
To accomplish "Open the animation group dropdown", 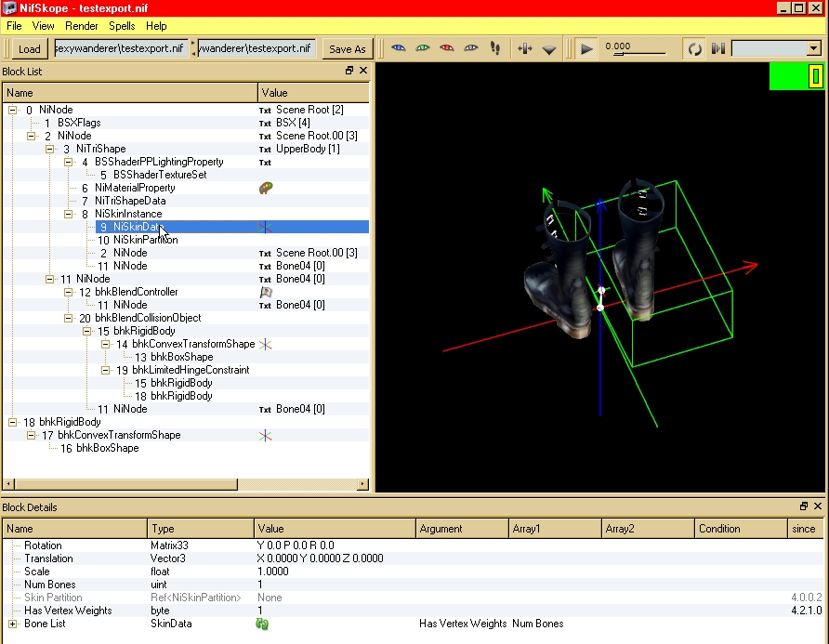I will point(814,48).
